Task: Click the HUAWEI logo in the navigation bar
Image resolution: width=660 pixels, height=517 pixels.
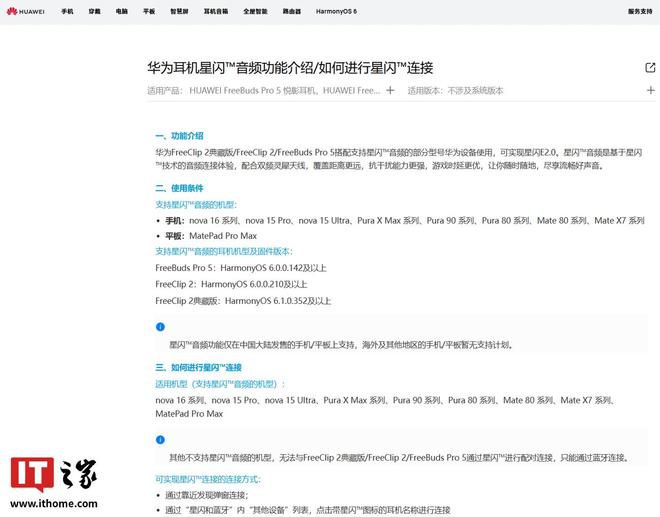Action: (x=26, y=11)
